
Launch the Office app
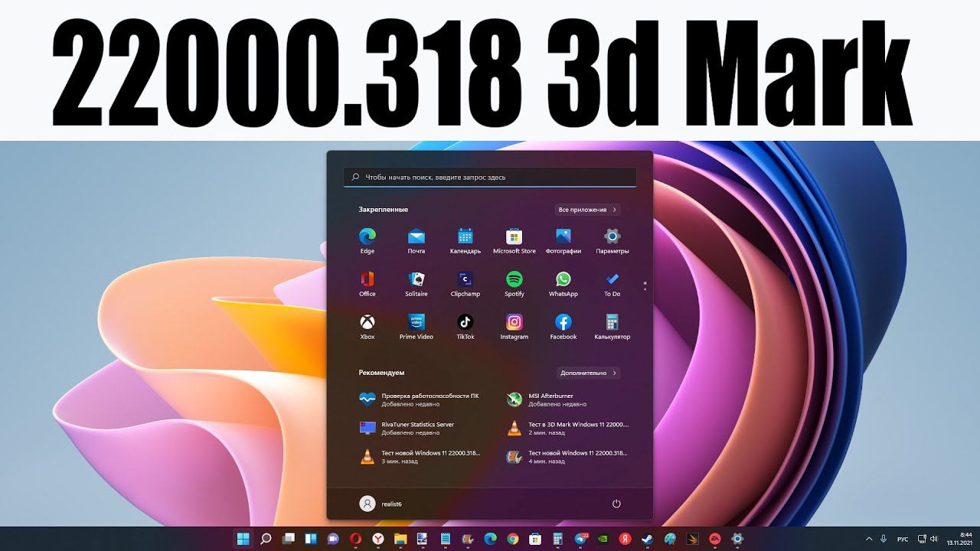click(367, 283)
